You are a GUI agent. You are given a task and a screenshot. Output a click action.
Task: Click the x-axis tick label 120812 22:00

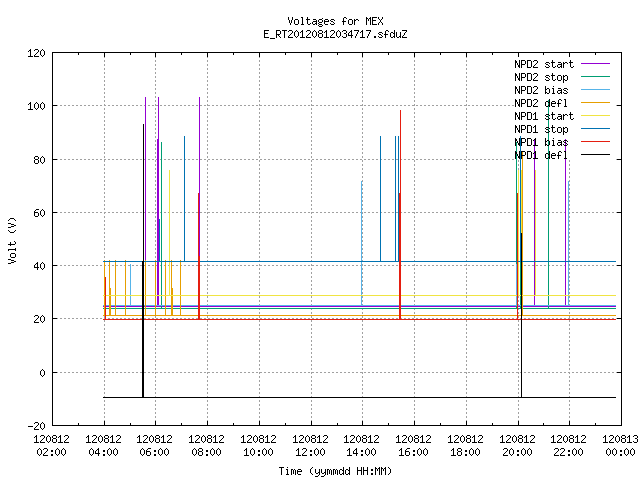568,445
